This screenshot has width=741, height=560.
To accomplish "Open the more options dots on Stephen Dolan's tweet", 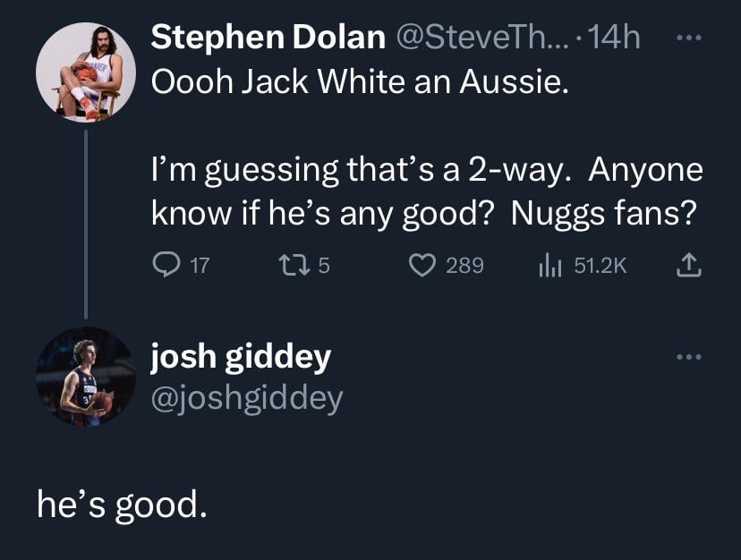I will click(687, 40).
